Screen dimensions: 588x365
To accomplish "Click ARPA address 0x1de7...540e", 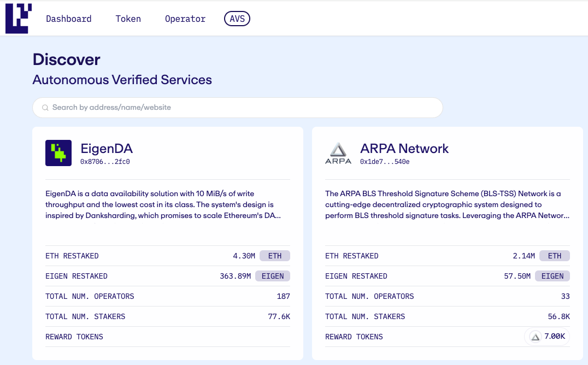I will [x=385, y=162].
